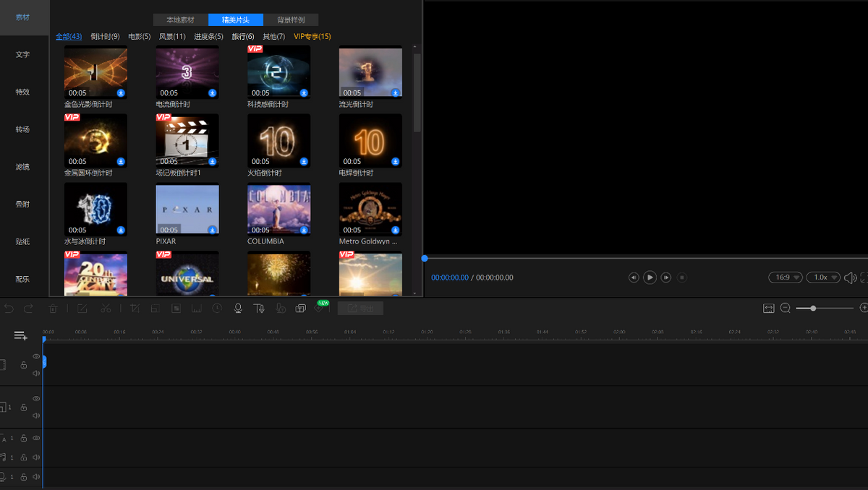This screenshot has height=490, width=868.
Task: Select the 场记板倒计时1 thumbnail
Action: tap(187, 141)
